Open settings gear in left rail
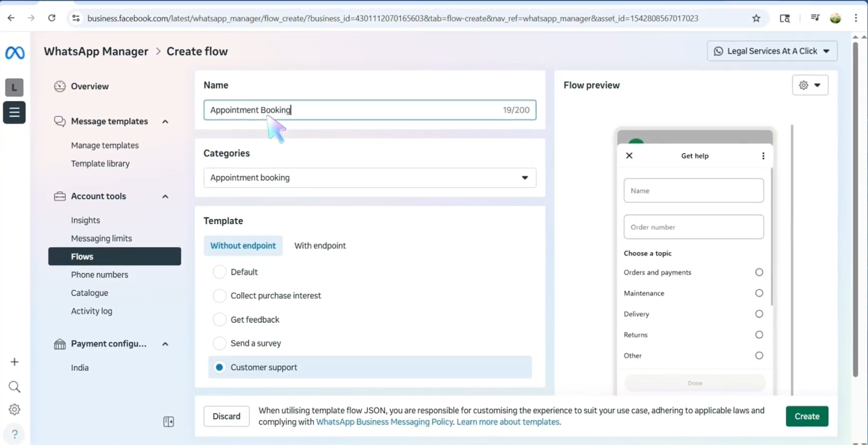Screen dimensions: 868x445 15,409
